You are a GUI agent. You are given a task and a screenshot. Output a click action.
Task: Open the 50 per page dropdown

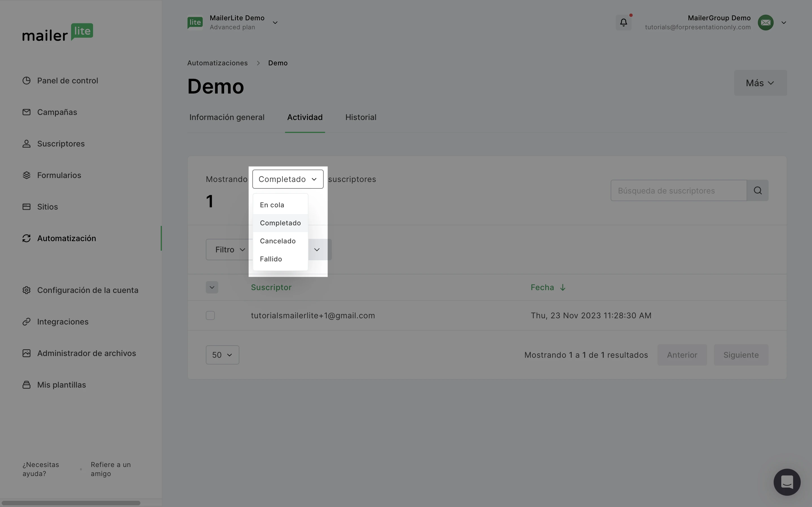click(x=222, y=355)
